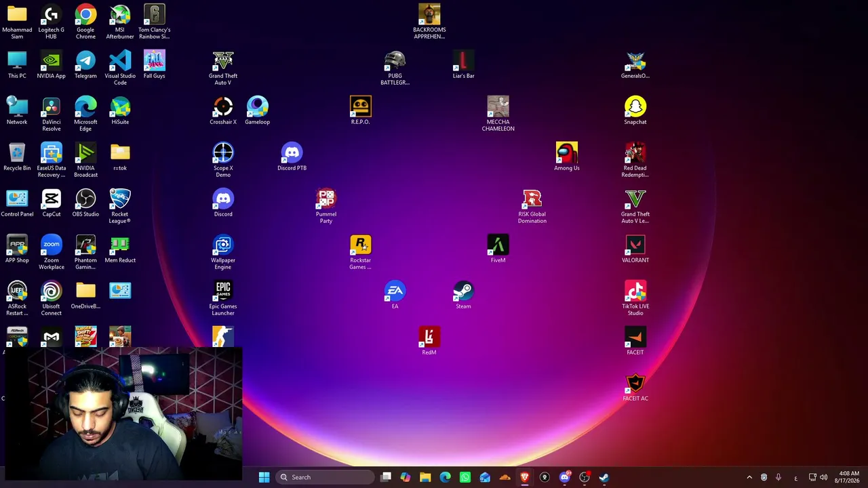Select the This PC desktop icon
The image size is (868, 488).
tap(17, 64)
